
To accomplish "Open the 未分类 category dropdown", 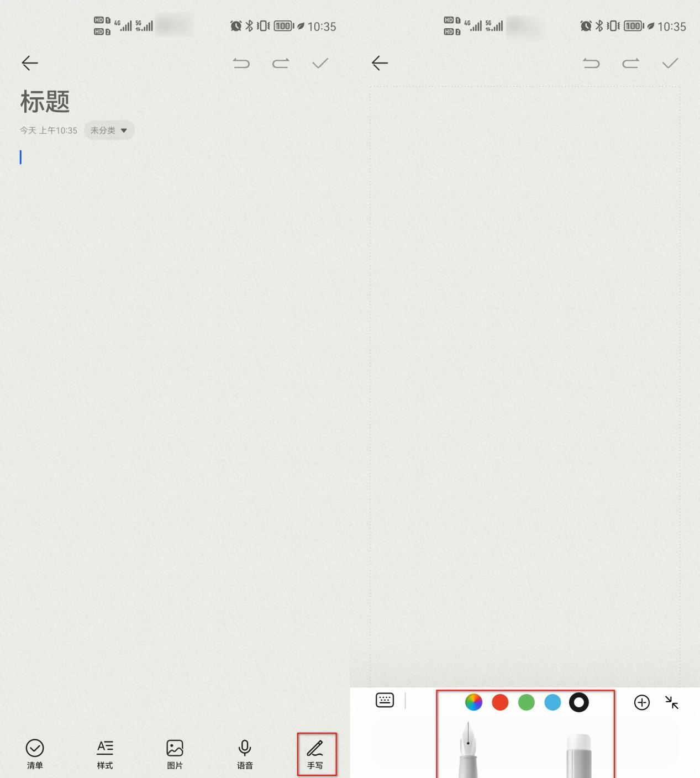I will [109, 130].
